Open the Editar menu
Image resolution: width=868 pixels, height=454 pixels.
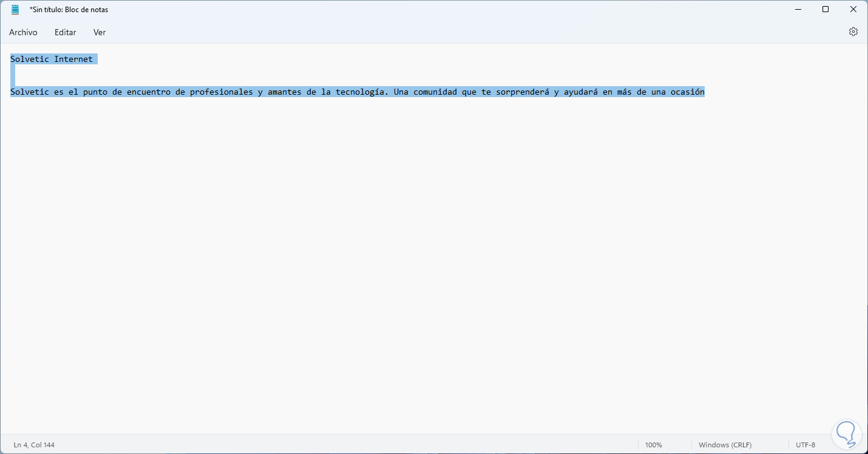[65, 32]
